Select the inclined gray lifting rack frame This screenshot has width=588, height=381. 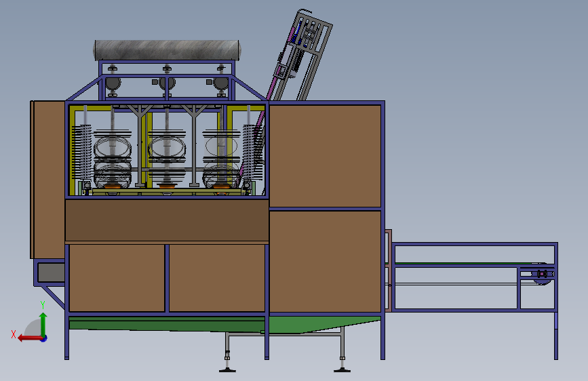pos(300,56)
